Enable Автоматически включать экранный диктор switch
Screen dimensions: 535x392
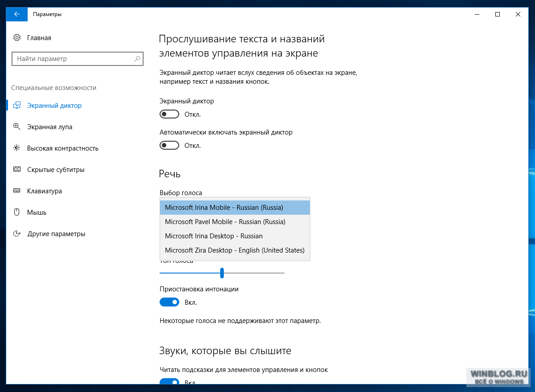(169, 146)
